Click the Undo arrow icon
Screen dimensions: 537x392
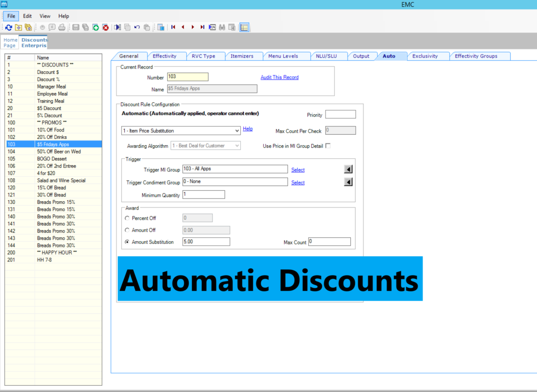click(137, 27)
